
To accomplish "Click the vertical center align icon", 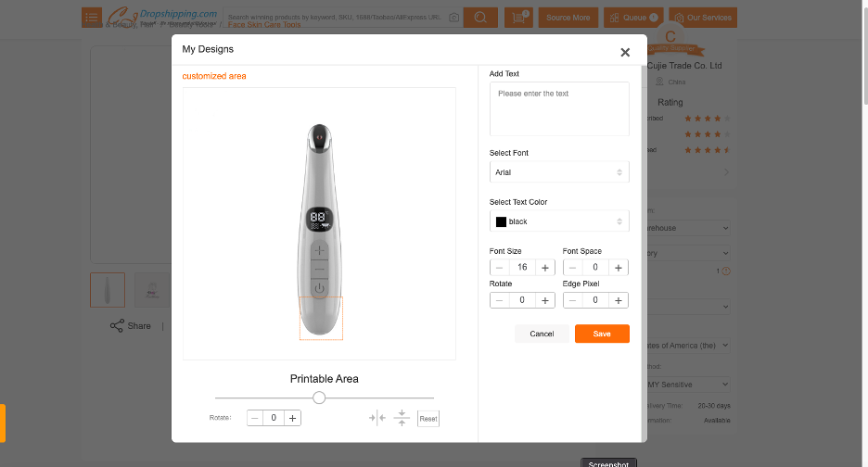I will click(402, 418).
